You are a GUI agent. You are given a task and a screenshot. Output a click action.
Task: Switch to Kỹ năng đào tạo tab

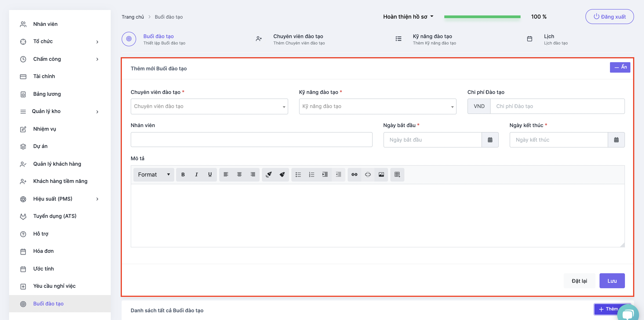tap(426, 39)
